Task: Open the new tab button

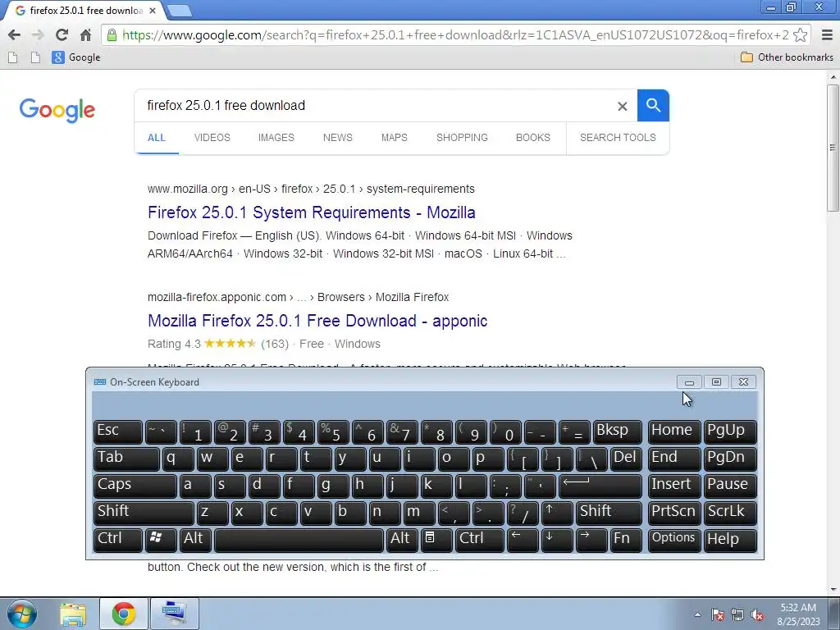Action: 179,11
